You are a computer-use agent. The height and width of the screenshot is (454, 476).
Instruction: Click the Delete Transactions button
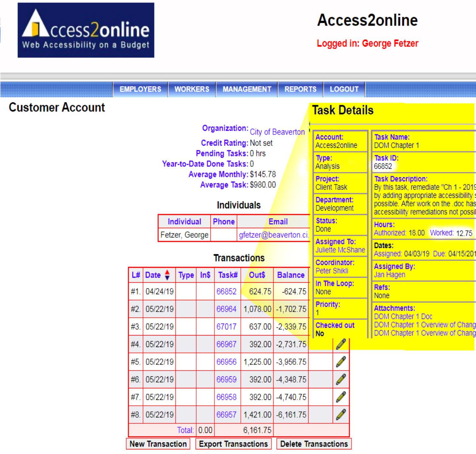[x=314, y=444]
